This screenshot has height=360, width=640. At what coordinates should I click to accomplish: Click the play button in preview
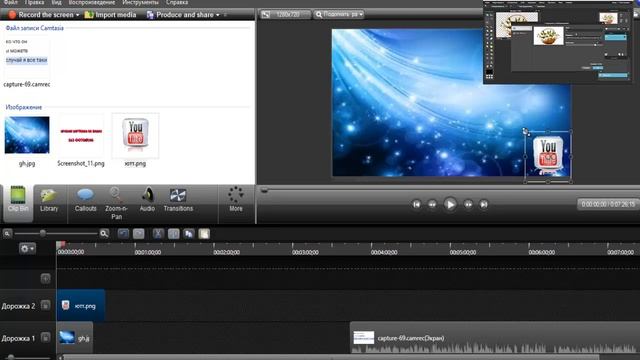tap(450, 204)
